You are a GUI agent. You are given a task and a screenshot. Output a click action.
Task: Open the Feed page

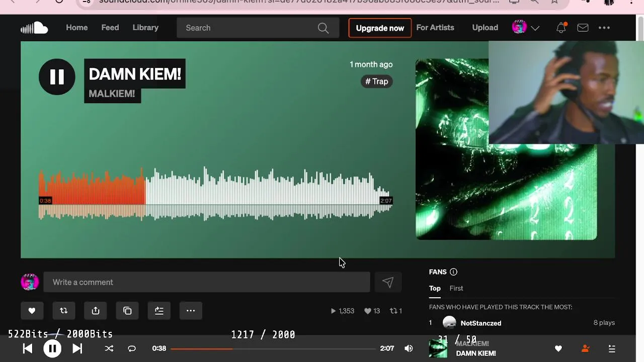click(x=110, y=28)
